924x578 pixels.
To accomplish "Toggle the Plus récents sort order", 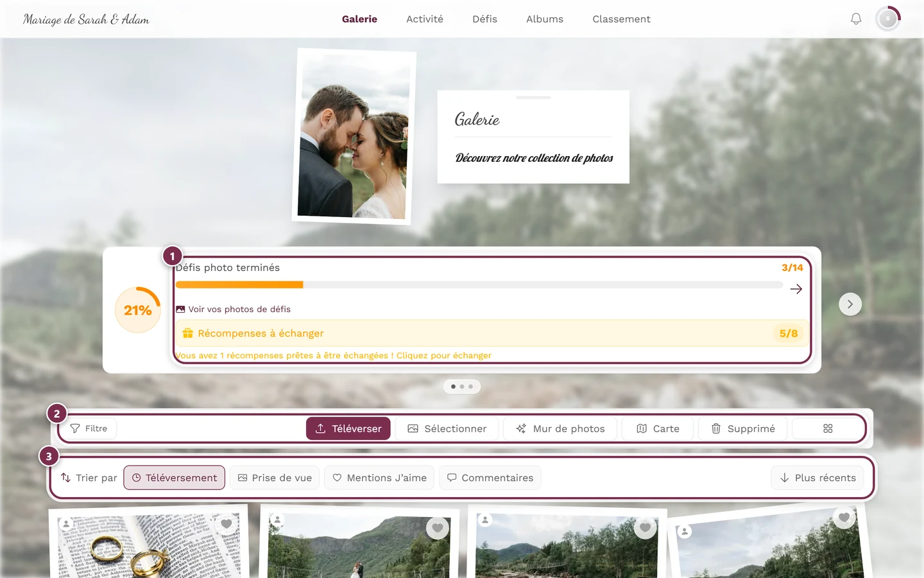I will [817, 478].
